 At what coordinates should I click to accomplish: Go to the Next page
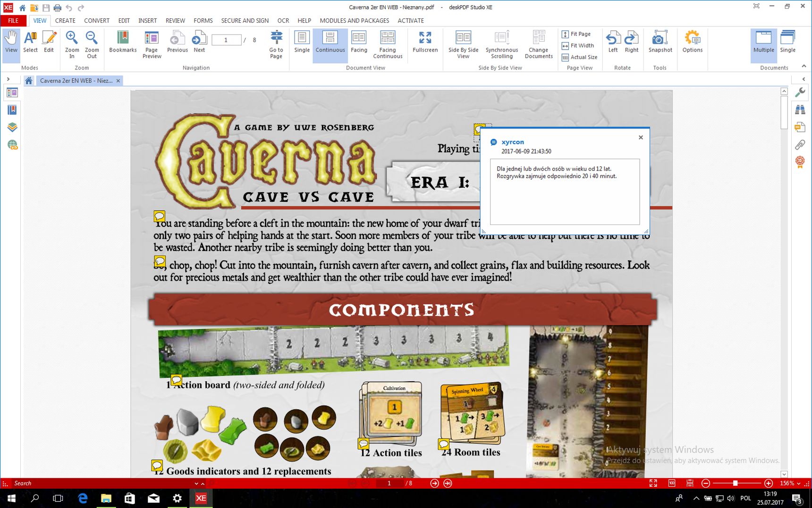pyautogui.click(x=199, y=43)
